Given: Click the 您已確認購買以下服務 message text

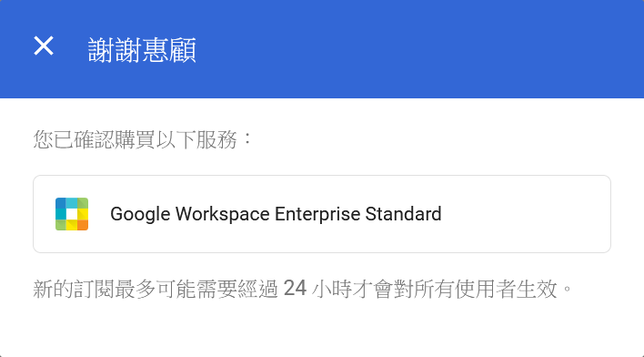Looking at the screenshot, I should pyautogui.click(x=142, y=139).
